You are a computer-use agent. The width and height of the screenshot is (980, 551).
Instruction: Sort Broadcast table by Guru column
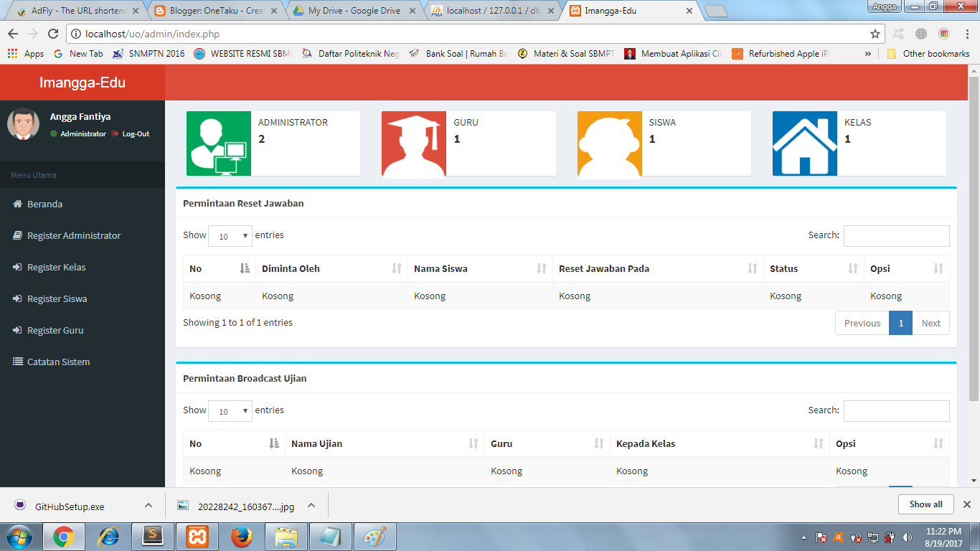tap(547, 443)
